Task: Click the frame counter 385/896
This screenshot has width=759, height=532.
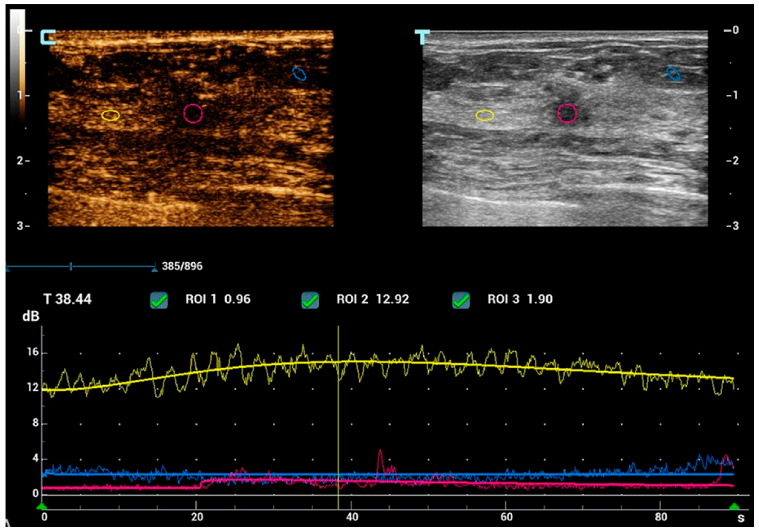Action: pos(182,266)
